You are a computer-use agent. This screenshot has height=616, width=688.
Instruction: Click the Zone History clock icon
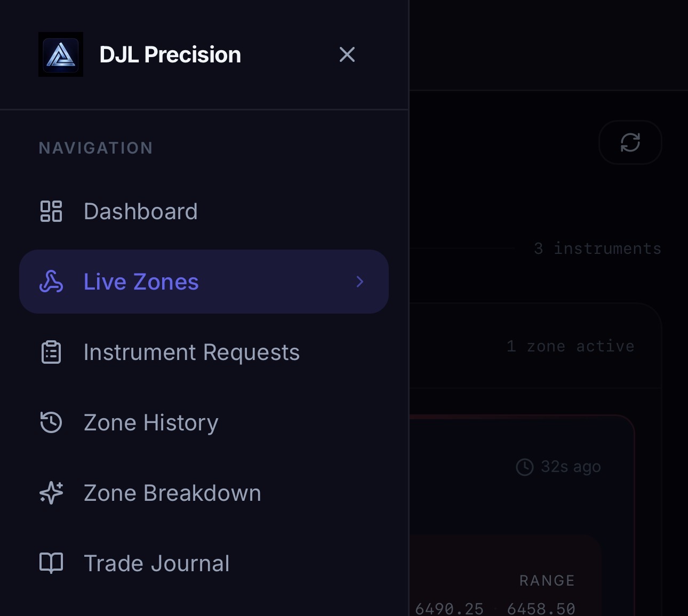click(x=51, y=422)
